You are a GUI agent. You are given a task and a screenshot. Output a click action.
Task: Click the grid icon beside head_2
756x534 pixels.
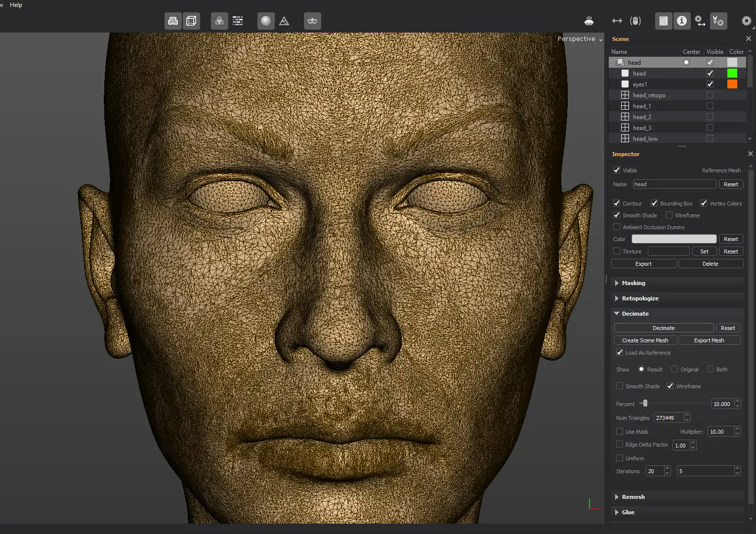pos(625,117)
